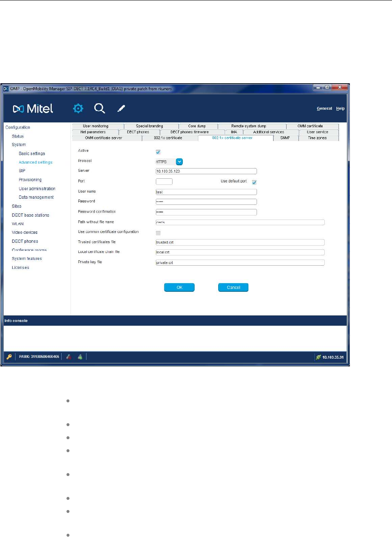The height and width of the screenshot is (537, 392).
Task: Select Status in the sidebar
Action: pos(18,136)
